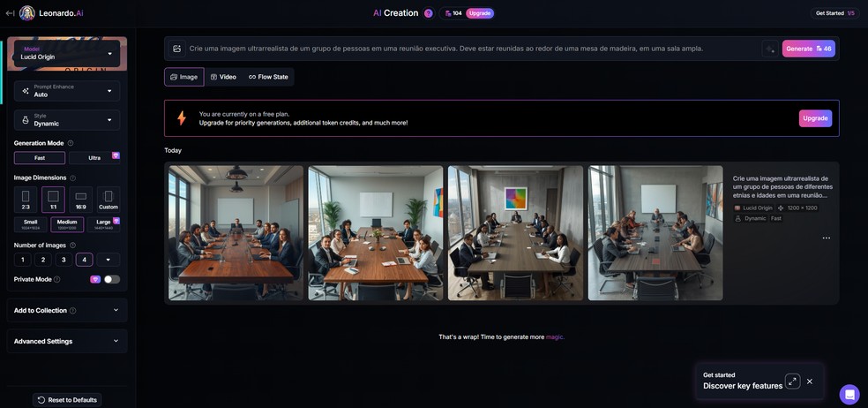Viewport: 868px width, 408px height.
Task: Set number of images to 2
Action: [x=43, y=260]
